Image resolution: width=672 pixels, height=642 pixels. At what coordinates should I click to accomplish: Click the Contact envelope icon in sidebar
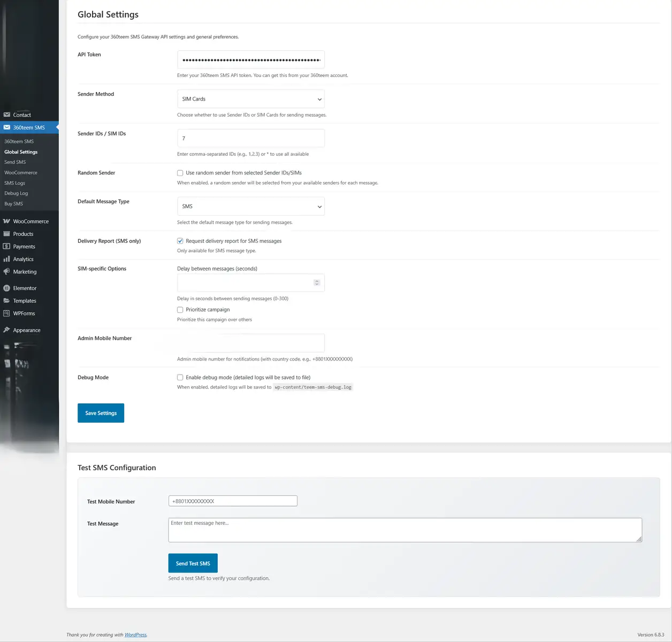pos(6,115)
